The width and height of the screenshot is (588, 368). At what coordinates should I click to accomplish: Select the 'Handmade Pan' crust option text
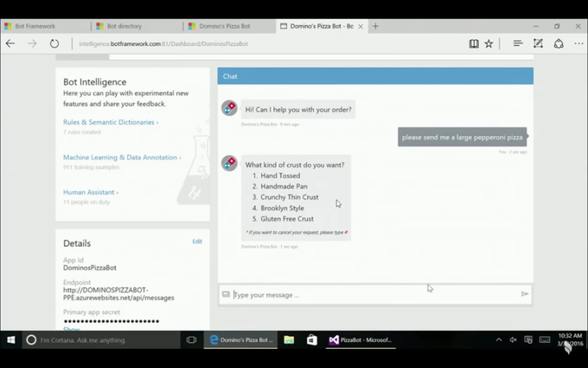pos(284,186)
